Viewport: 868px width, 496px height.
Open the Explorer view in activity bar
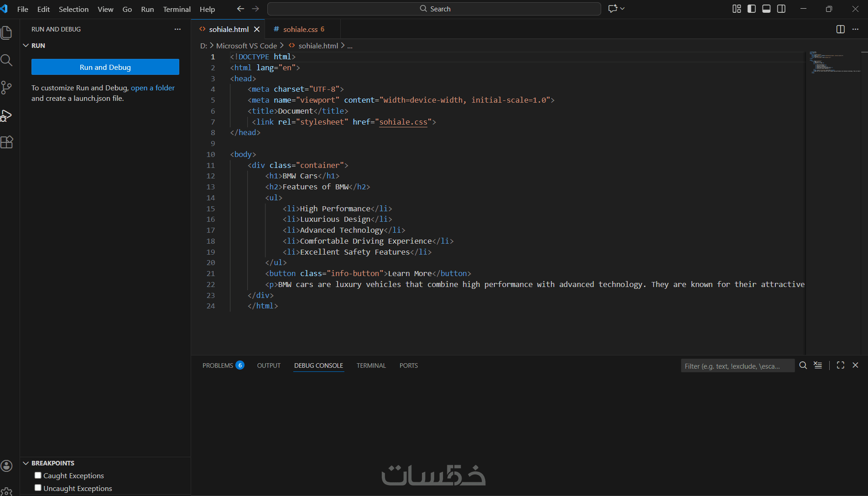tap(6, 33)
